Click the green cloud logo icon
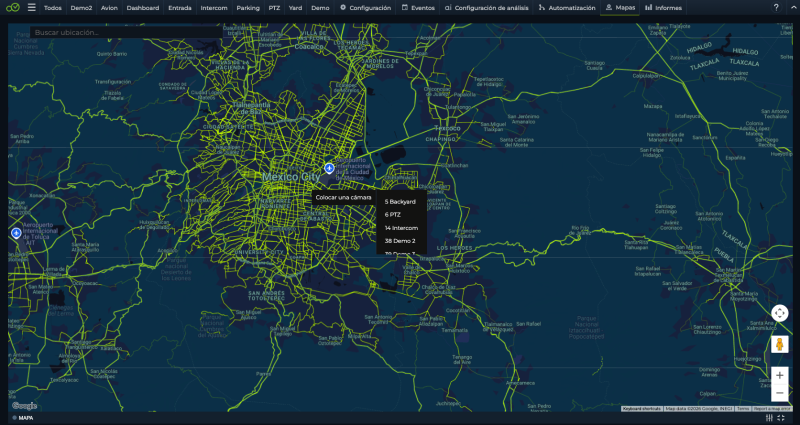This screenshot has height=425, width=800. click(x=13, y=8)
